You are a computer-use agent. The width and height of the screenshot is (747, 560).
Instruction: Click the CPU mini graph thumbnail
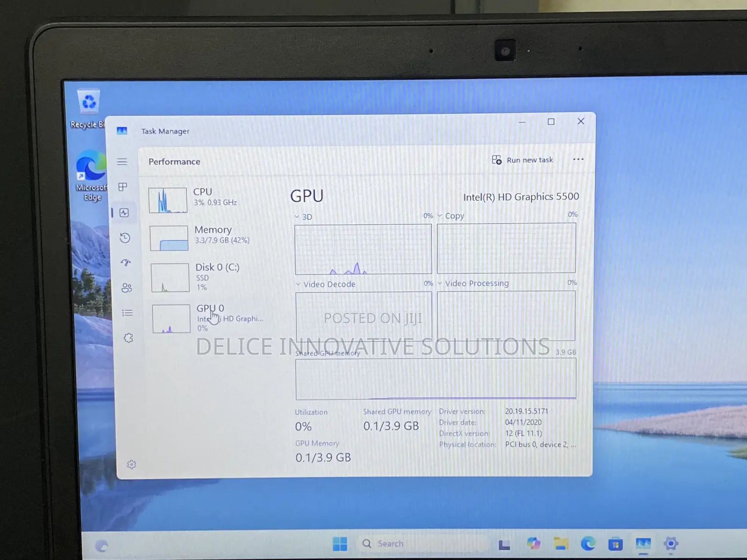(x=168, y=200)
